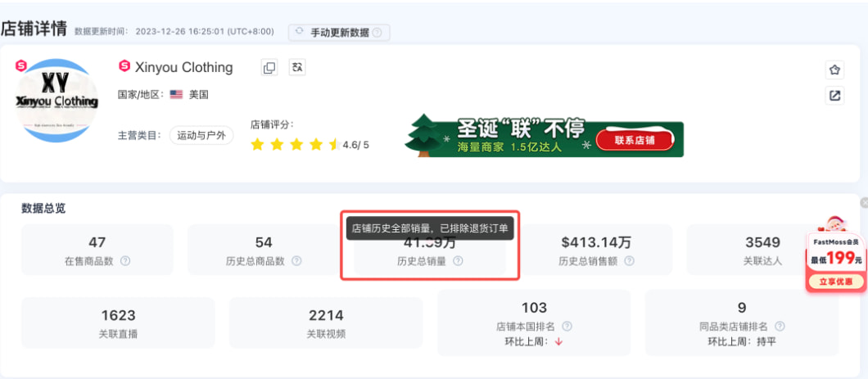Click the 2214 关联视频 card

coord(326,323)
